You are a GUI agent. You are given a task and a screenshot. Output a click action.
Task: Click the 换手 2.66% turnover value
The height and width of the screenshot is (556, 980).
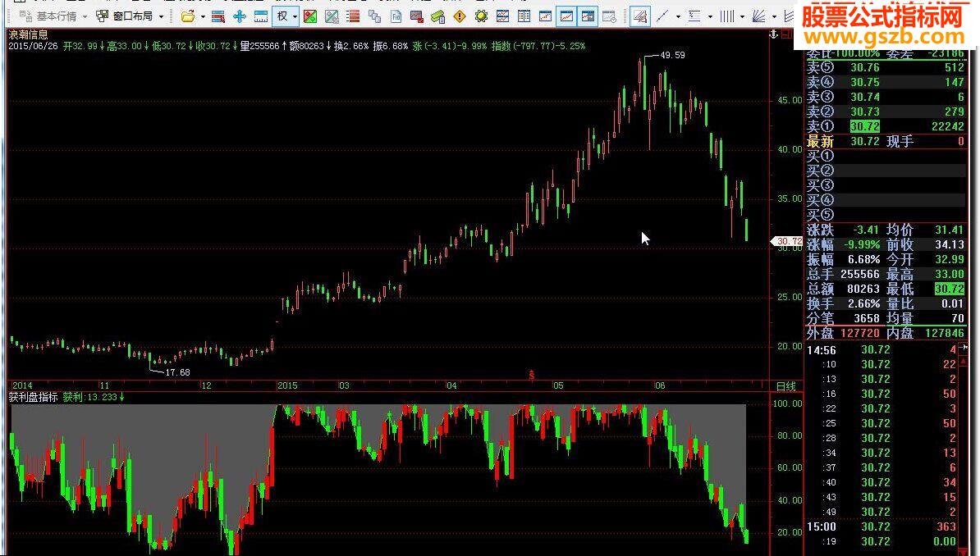click(x=864, y=303)
